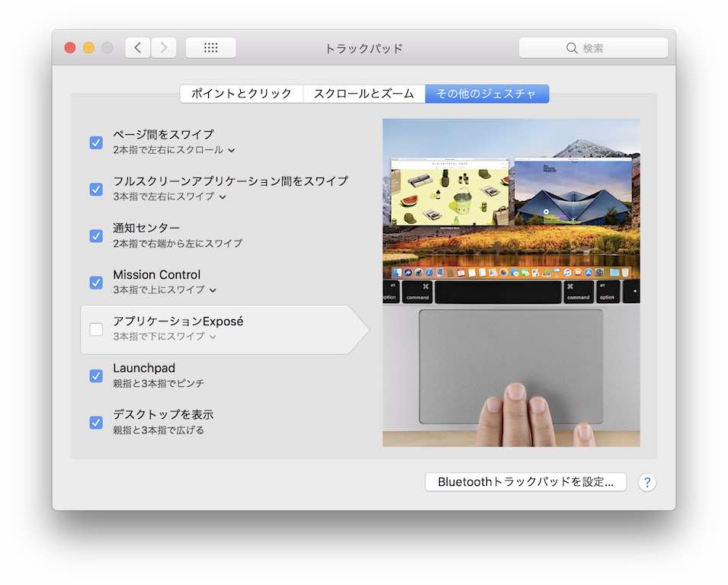This screenshot has width=728, height=585.
Task: Click inside the 検索 search field
Action: [602, 47]
